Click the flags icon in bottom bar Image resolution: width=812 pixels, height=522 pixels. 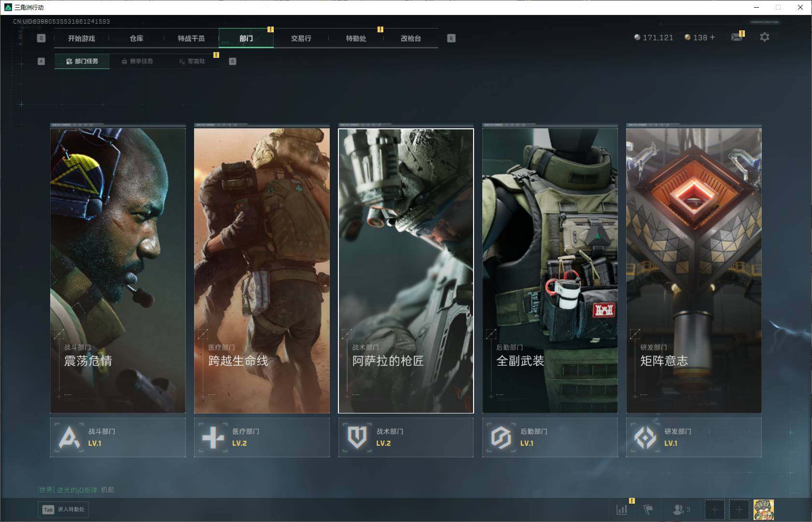(x=648, y=509)
